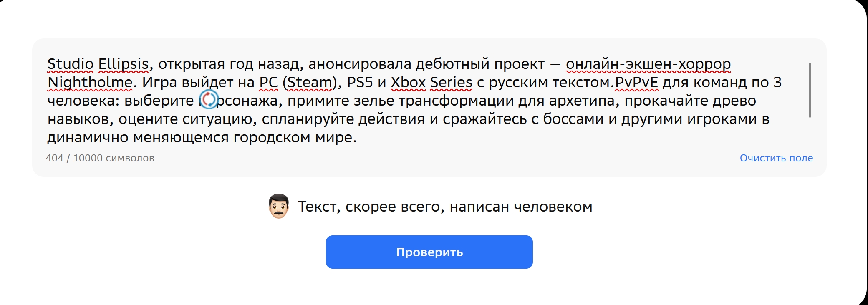Click the underlined word Nightholme
868x305 pixels.
[90, 82]
